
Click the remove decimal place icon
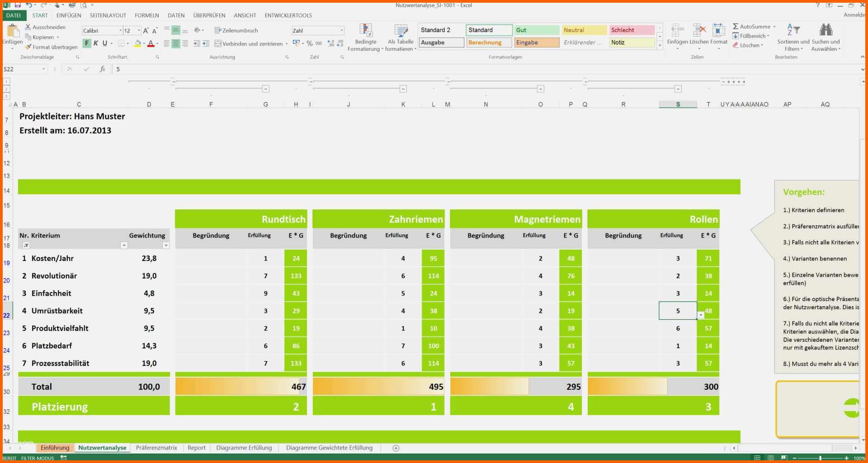[x=340, y=43]
